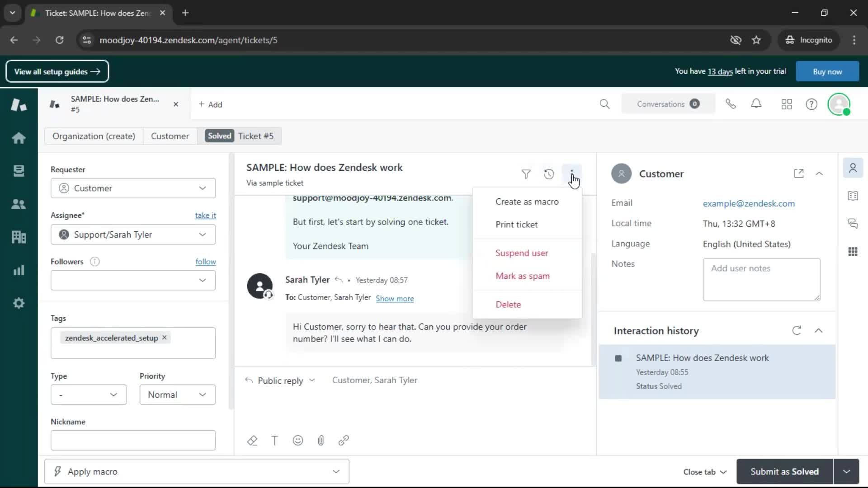Close the SAMPLE ticket #5 tab
This screenshot has width=868, height=488.
[x=176, y=104]
